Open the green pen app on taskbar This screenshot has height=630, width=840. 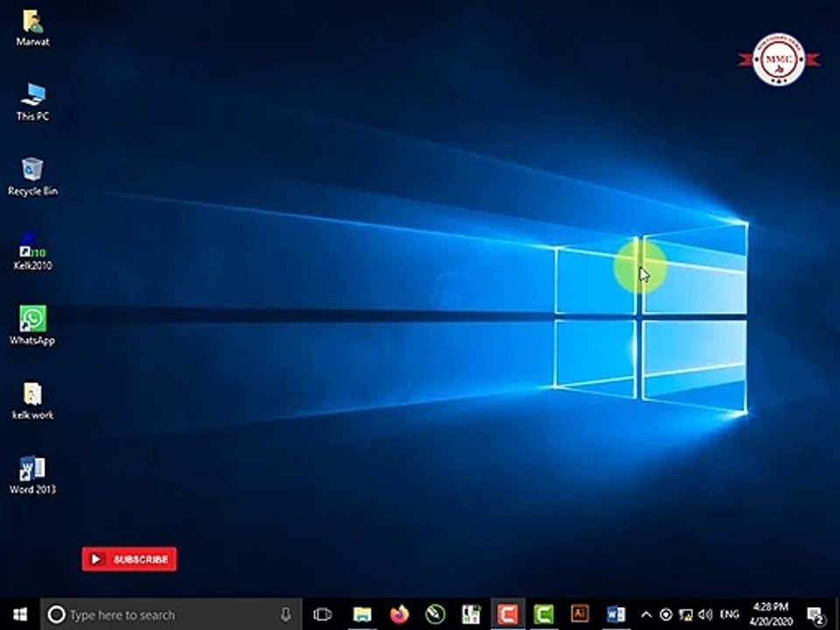tap(435, 614)
